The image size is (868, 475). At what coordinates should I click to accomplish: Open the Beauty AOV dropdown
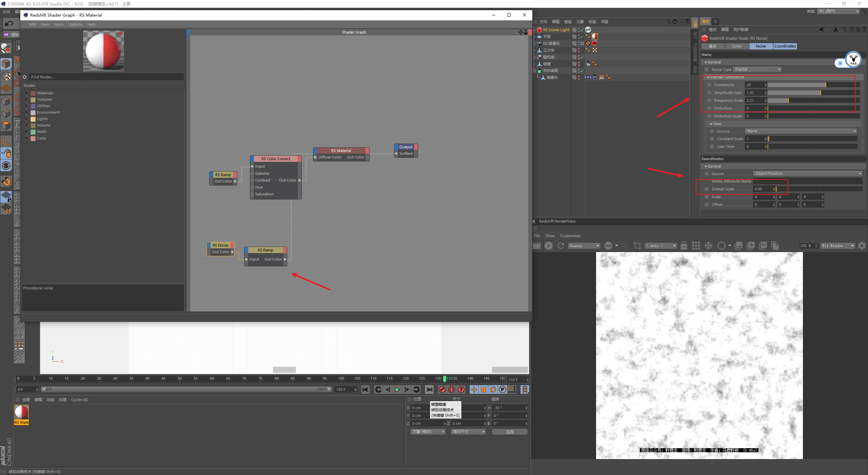585,246
